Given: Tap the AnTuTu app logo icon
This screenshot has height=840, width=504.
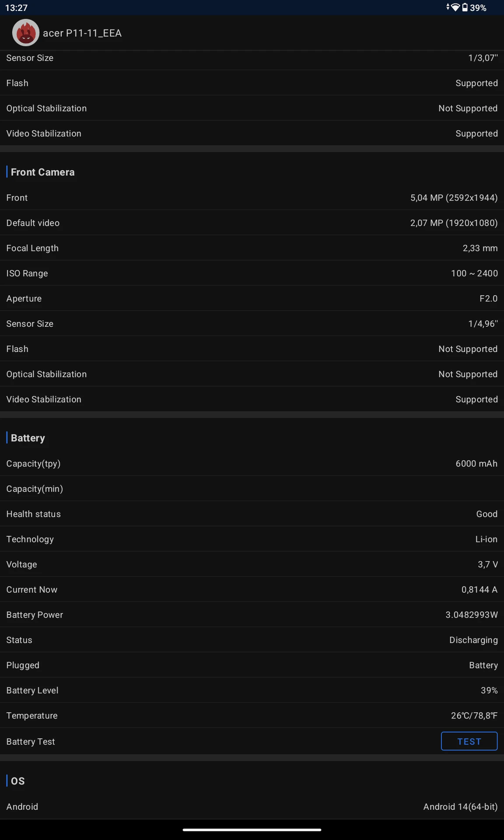Looking at the screenshot, I should click(26, 33).
